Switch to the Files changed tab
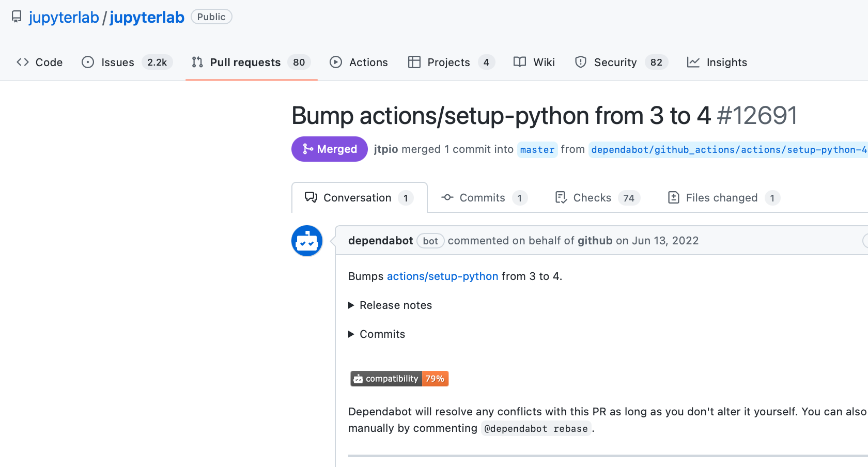The height and width of the screenshot is (467, 868). pos(724,197)
